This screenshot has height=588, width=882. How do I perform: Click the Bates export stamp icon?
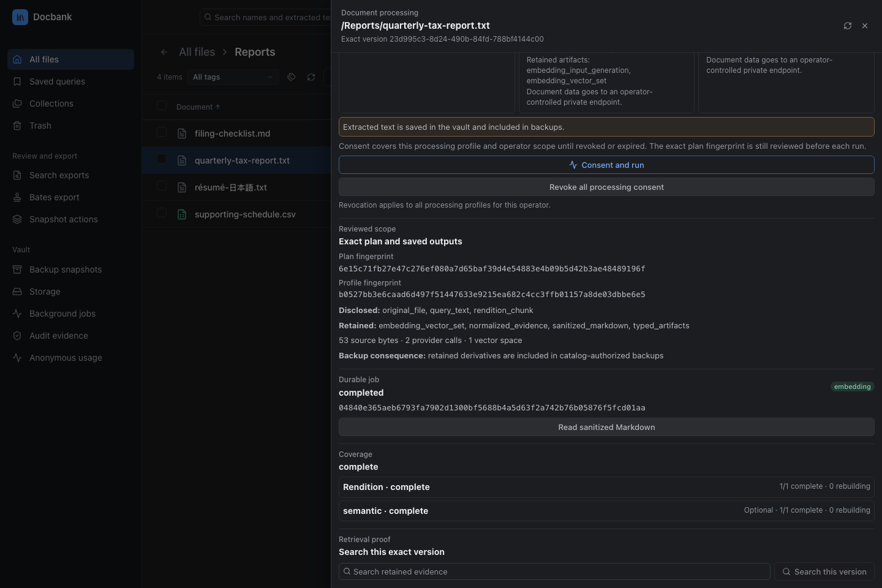[17, 197]
